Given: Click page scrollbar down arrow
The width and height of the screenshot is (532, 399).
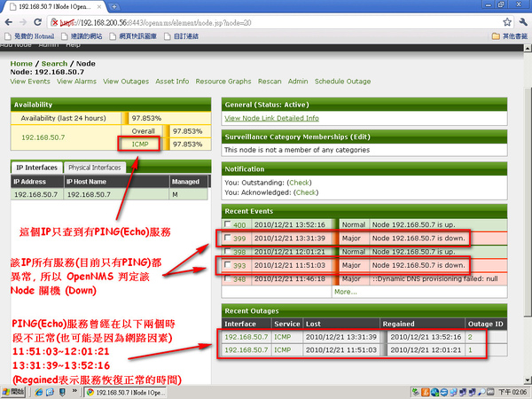Looking at the screenshot, I should [528, 380].
